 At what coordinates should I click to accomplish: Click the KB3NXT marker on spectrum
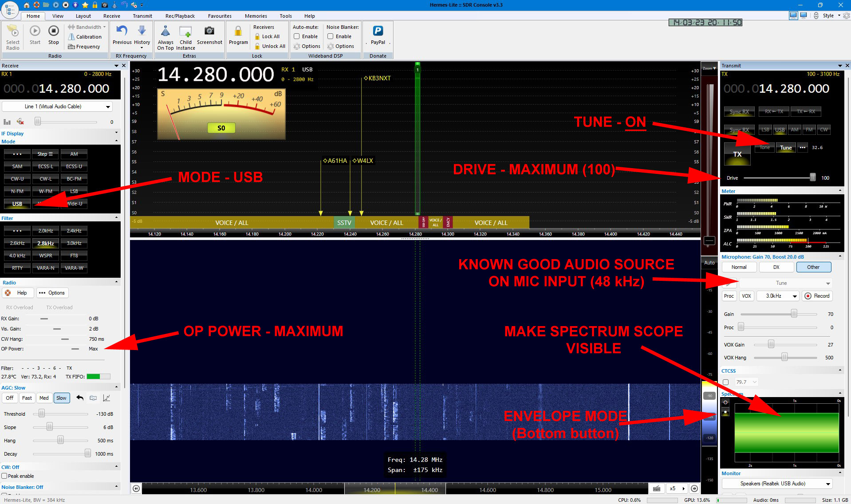point(379,79)
